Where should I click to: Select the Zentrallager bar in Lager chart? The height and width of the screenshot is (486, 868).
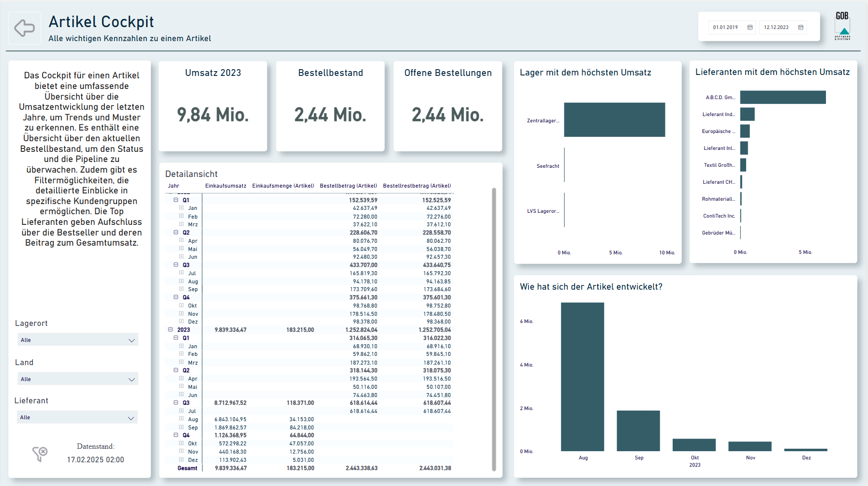pos(615,119)
